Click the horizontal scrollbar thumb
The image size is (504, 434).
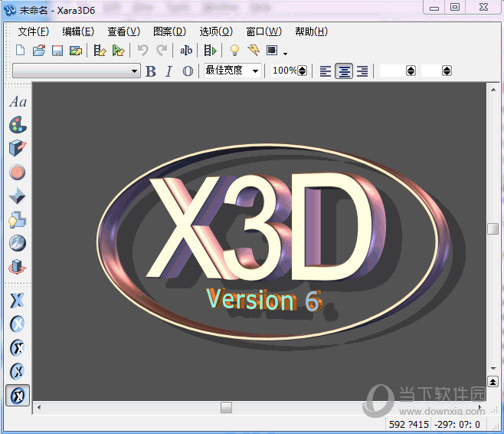coord(226,408)
